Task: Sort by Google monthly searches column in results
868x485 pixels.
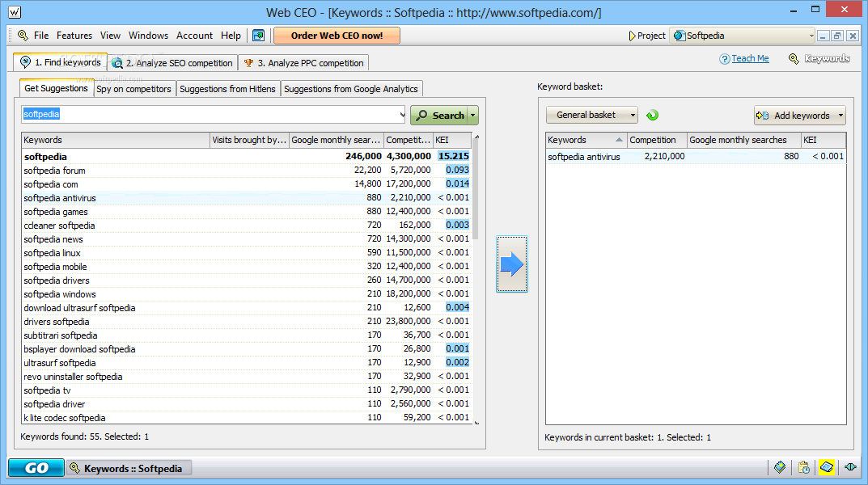Action: click(336, 140)
